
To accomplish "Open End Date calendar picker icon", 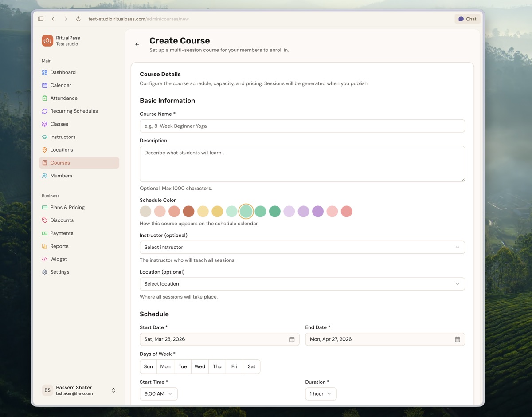I will (458, 339).
